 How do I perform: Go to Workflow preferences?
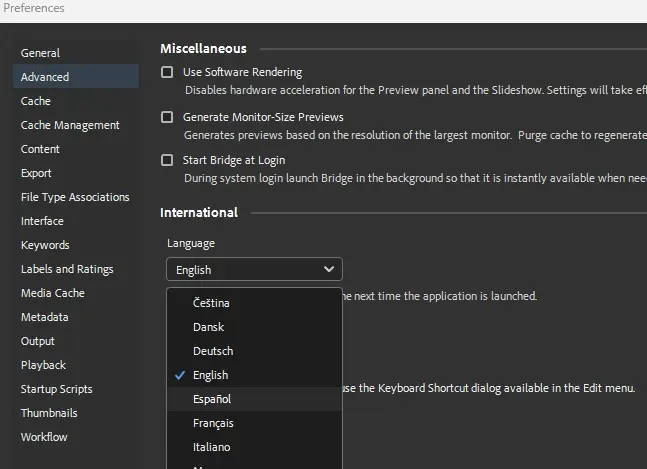(x=76, y=437)
